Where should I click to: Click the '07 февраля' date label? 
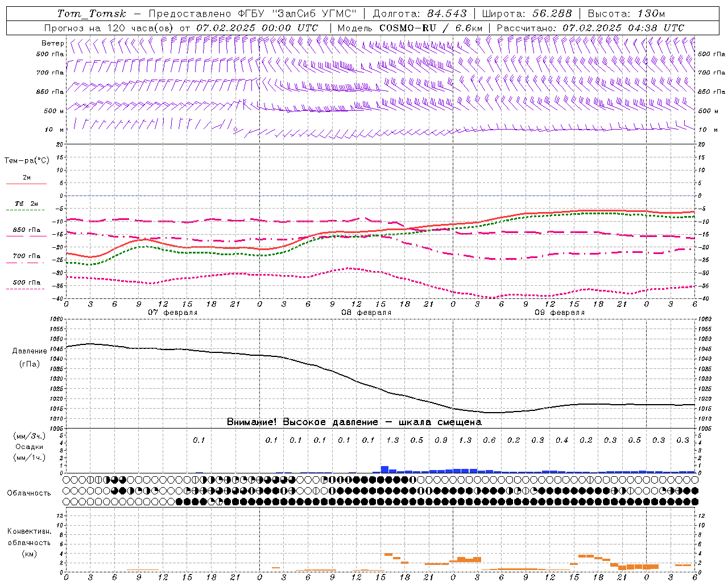pos(173,313)
